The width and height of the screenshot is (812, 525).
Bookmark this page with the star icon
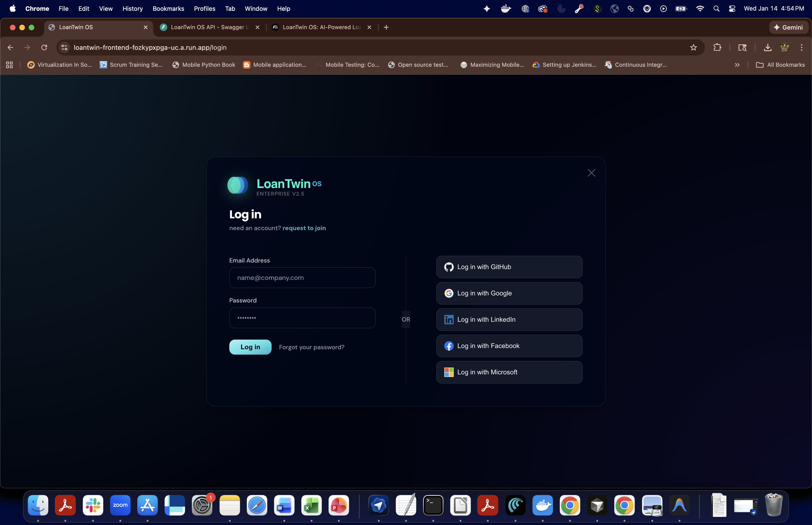point(693,47)
